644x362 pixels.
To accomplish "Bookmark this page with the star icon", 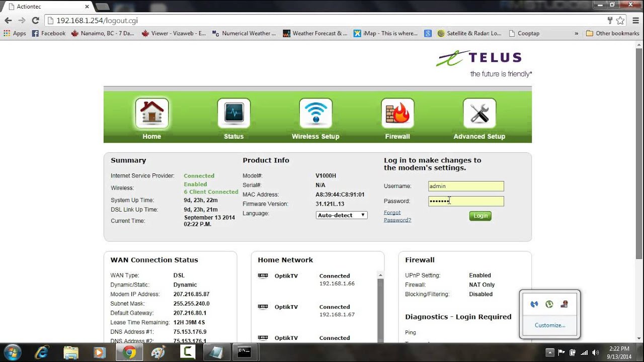I will (x=620, y=21).
